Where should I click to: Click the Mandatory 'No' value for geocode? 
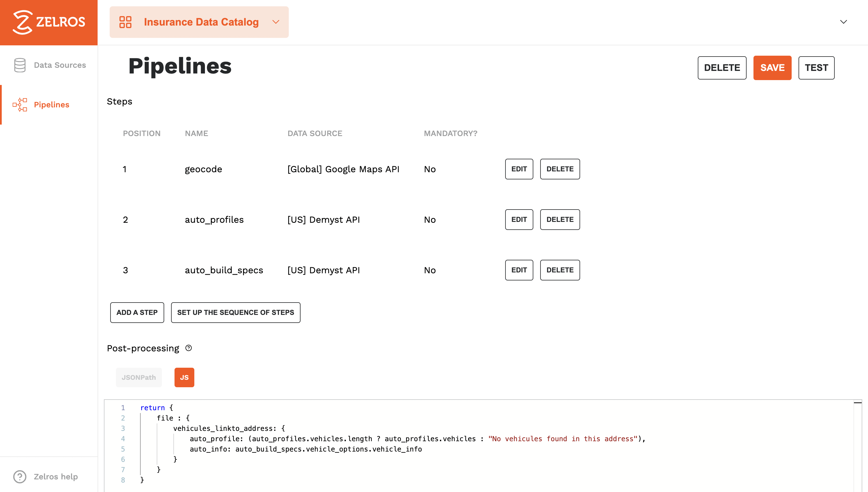point(430,169)
